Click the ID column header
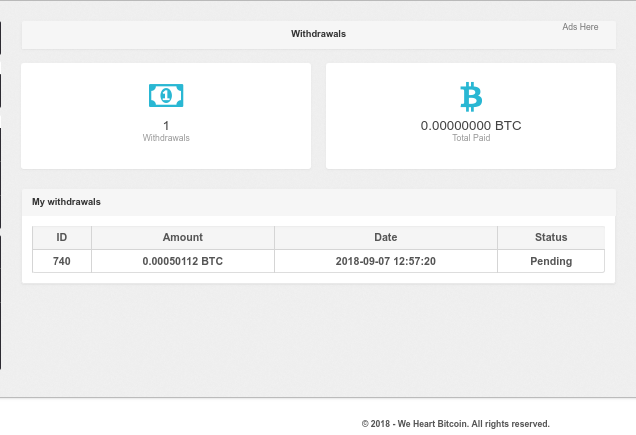This screenshot has width=636, height=435. (x=62, y=237)
